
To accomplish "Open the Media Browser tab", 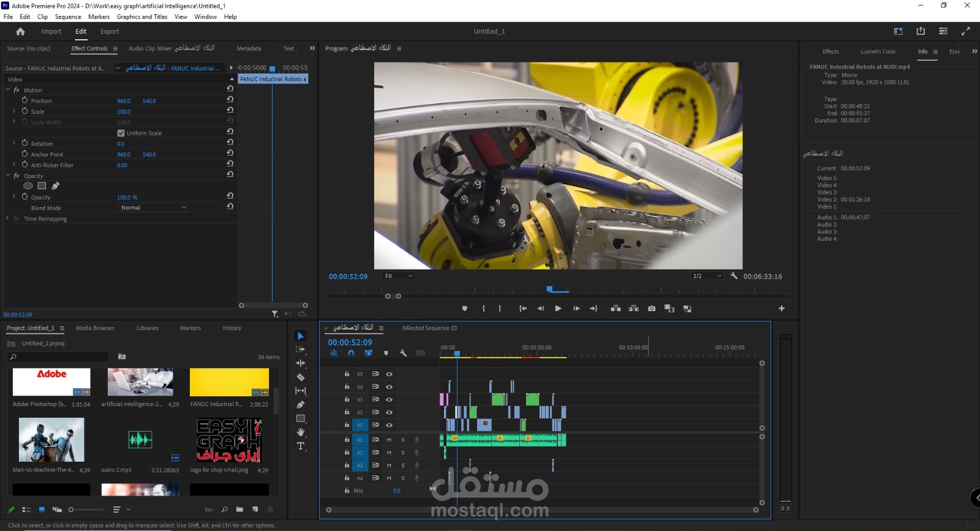I will [95, 328].
